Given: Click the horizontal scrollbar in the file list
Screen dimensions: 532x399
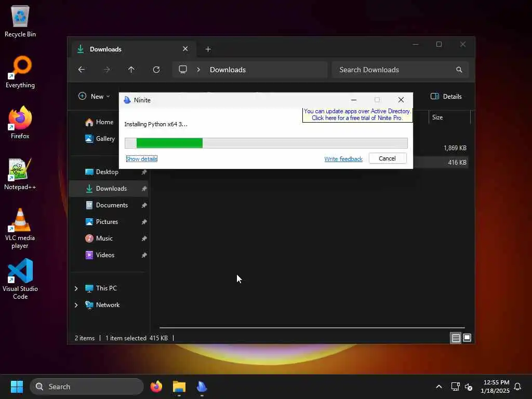Looking at the screenshot, I should pos(312,328).
